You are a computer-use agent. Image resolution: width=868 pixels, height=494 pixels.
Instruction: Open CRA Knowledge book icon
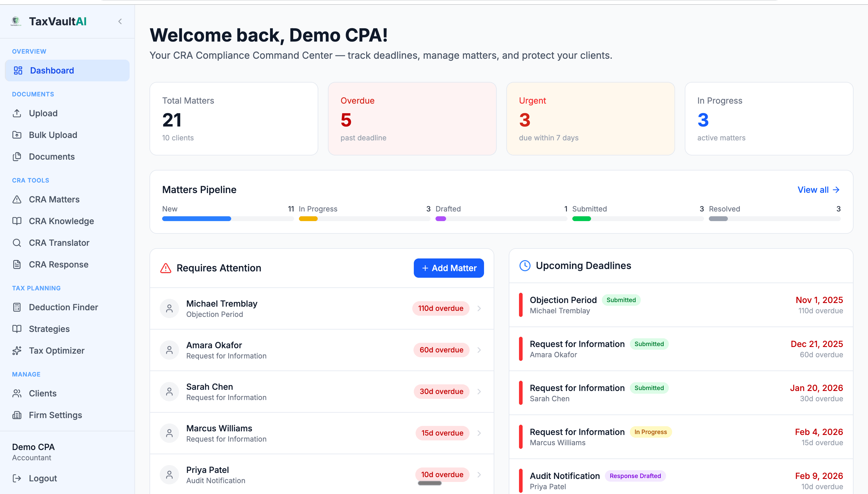pyautogui.click(x=17, y=221)
